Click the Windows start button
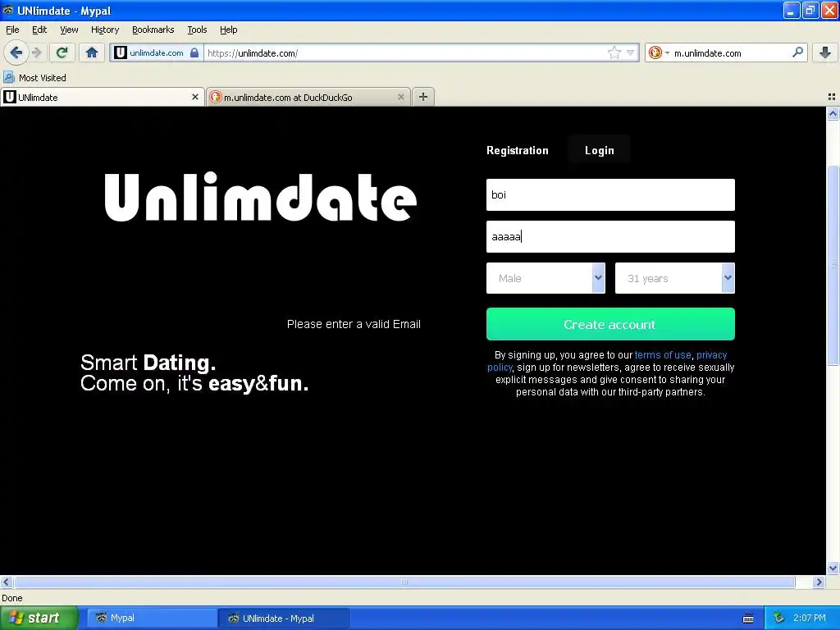840x630 pixels. (39, 618)
